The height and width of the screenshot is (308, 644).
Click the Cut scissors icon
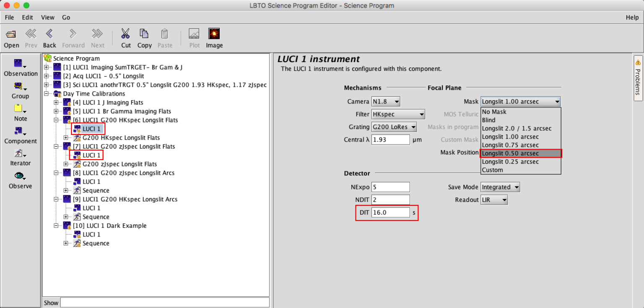pos(125,34)
